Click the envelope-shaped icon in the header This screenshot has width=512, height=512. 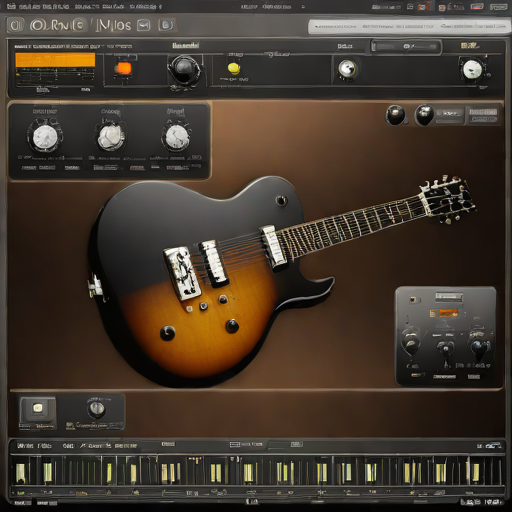(143, 25)
